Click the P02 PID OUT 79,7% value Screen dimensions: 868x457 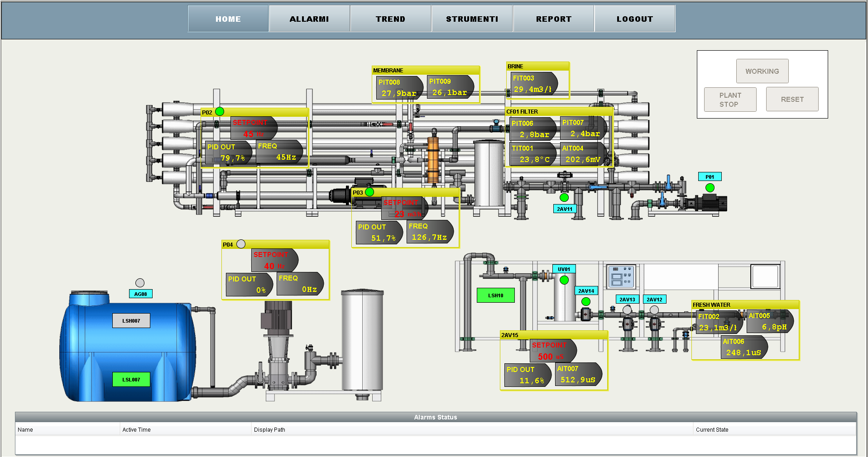(229, 152)
